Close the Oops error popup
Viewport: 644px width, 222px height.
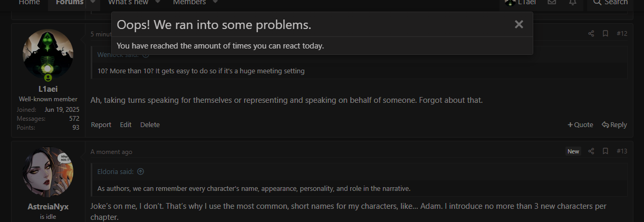coord(519,24)
